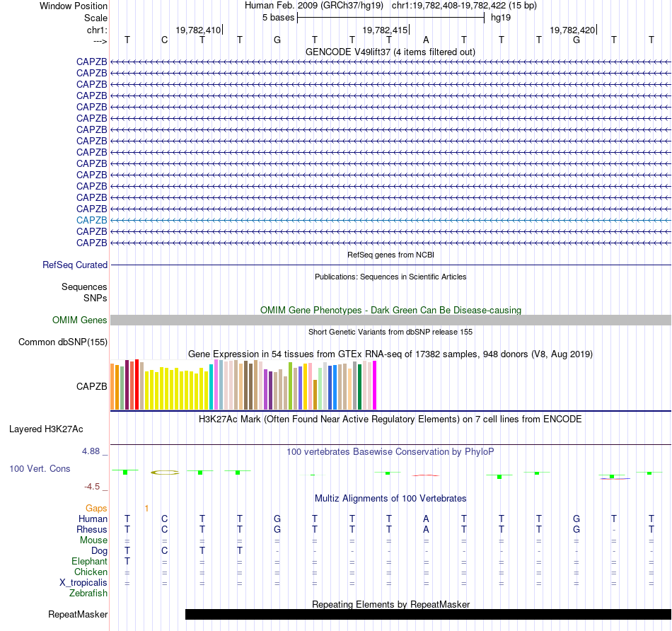Click the SNPs track label
Viewport: 672px width, 631px height.
pos(95,298)
